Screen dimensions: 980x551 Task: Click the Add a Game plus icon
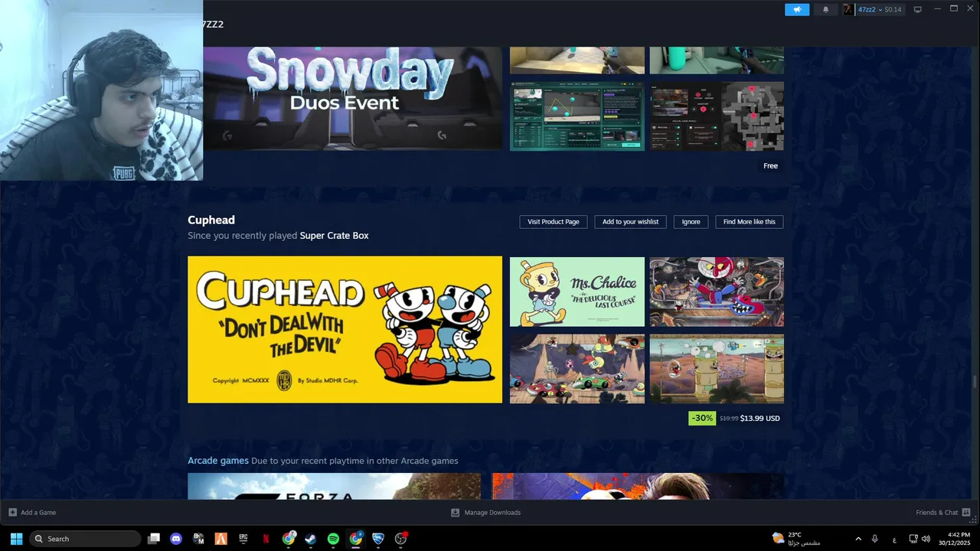click(12, 513)
